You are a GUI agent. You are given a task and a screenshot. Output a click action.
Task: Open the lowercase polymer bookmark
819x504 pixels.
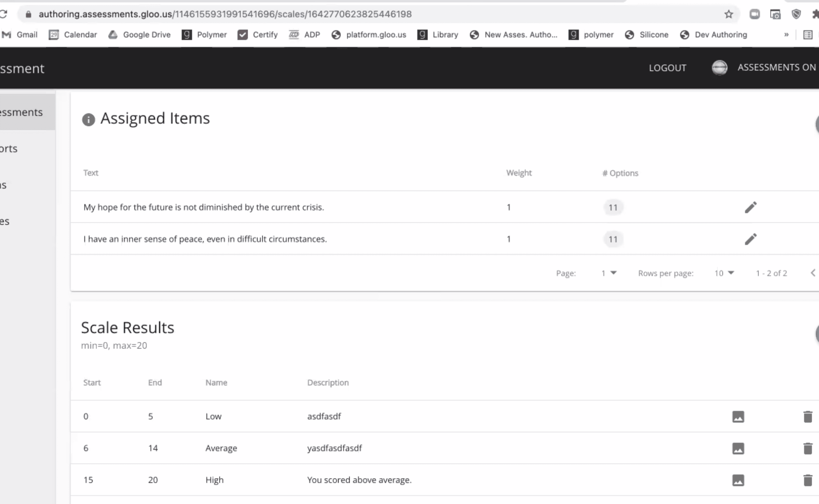[x=591, y=35]
